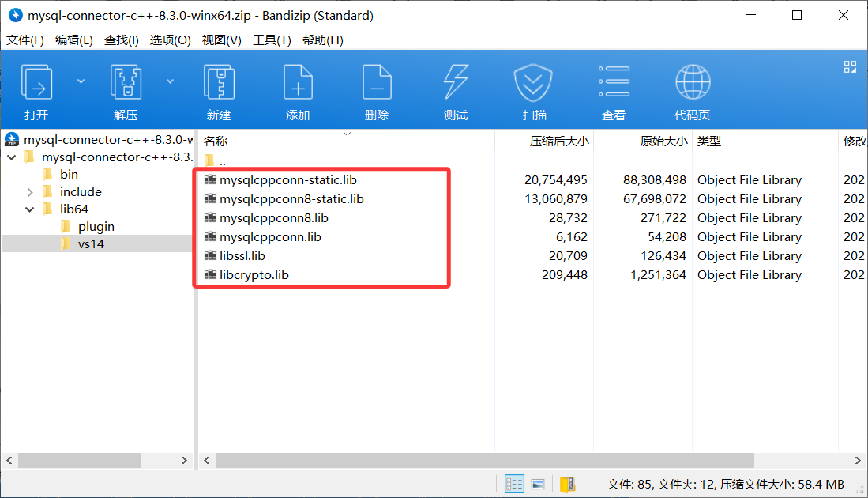Click the Open (打开) toolbar icon
The height and width of the screenshot is (498, 868).
tap(36, 83)
